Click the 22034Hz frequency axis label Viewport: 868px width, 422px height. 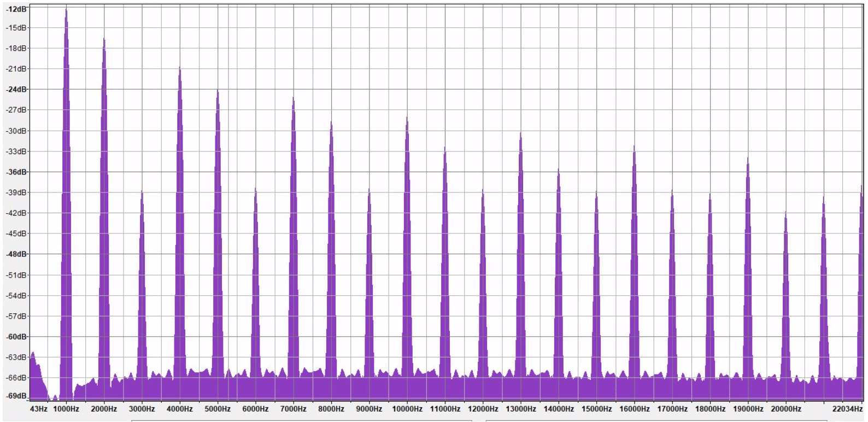[847, 409]
